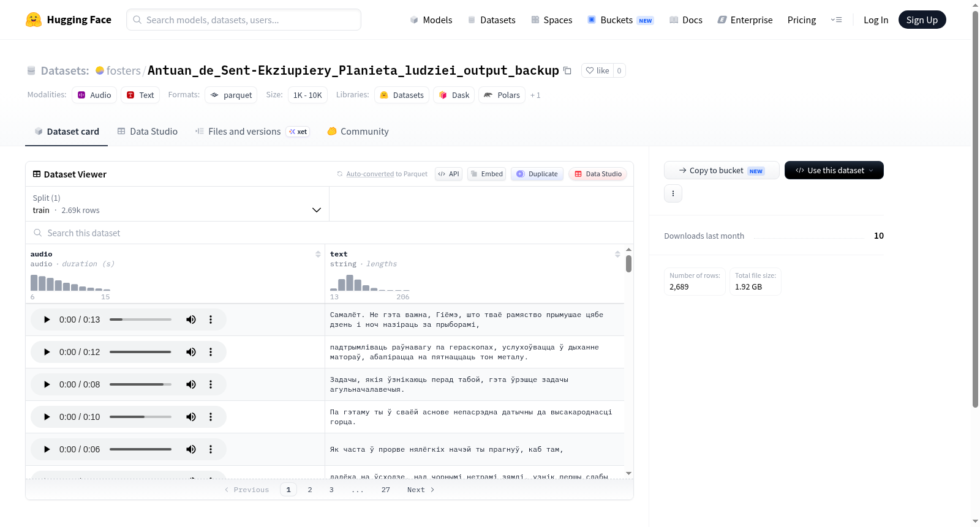The height and width of the screenshot is (527, 980).
Task: Click Next page in pagination
Action: coord(421,490)
